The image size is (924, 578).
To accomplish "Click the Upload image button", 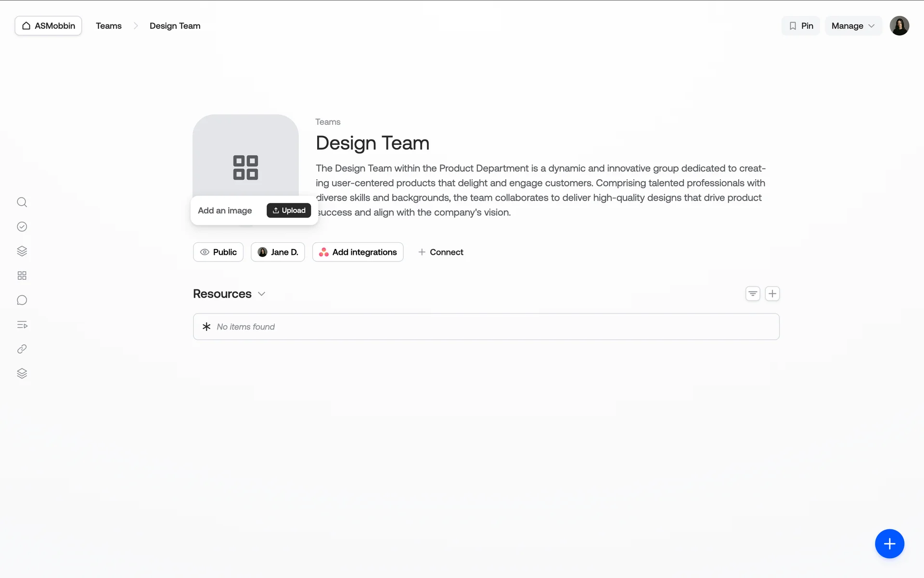I will (289, 210).
